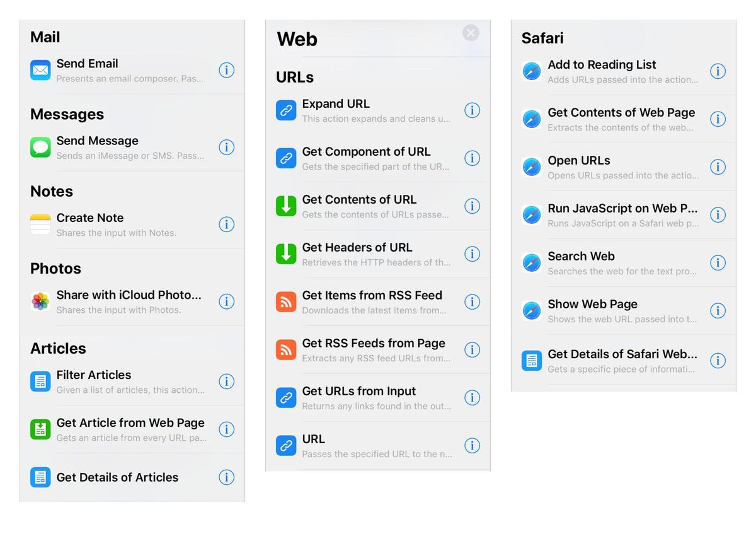Select the Get Contents of URL download icon
Image resolution: width=756 pixels, height=541 pixels.
pyautogui.click(x=285, y=206)
